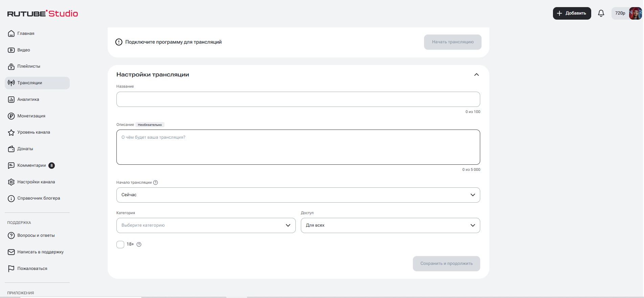Open the Начало трансляции dropdown
This screenshot has width=644, height=298.
(298, 195)
